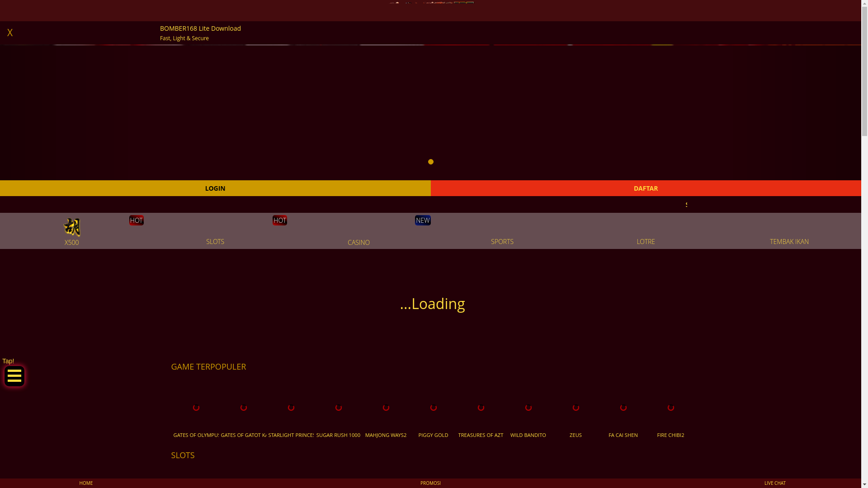Click the LOGIN button
This screenshot has width=868, height=488.
215,188
